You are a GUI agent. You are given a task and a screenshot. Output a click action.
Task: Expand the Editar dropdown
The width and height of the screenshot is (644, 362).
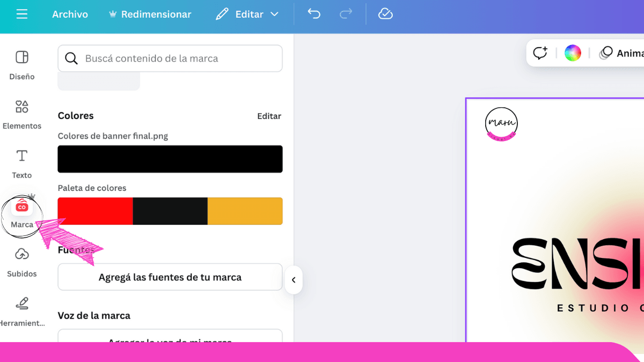(x=247, y=14)
